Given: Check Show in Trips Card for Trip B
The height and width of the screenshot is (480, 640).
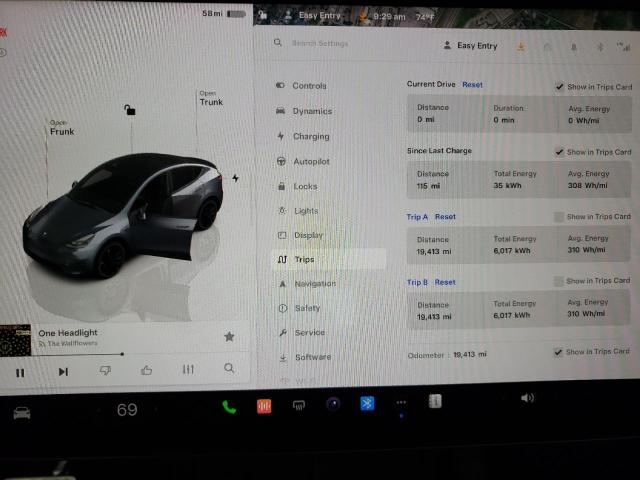Looking at the screenshot, I should 559,281.
